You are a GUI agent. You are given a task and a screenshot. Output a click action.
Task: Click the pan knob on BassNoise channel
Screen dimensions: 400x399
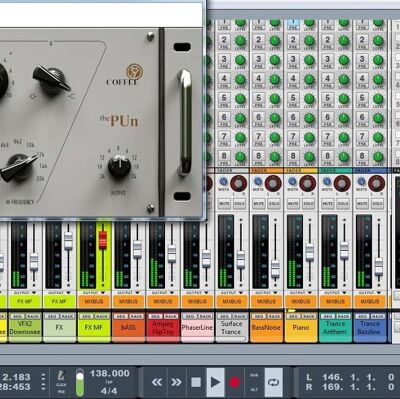pos(273,183)
